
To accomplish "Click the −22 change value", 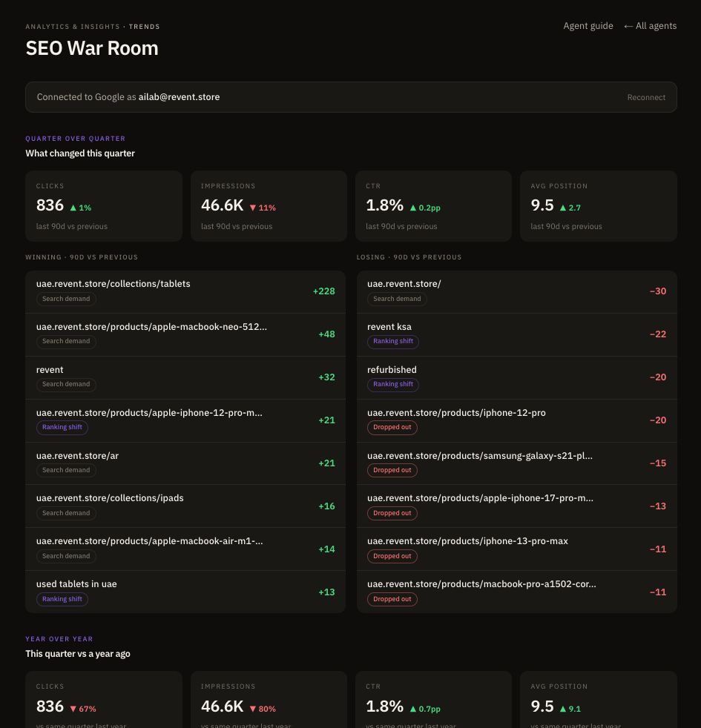I will click(658, 334).
